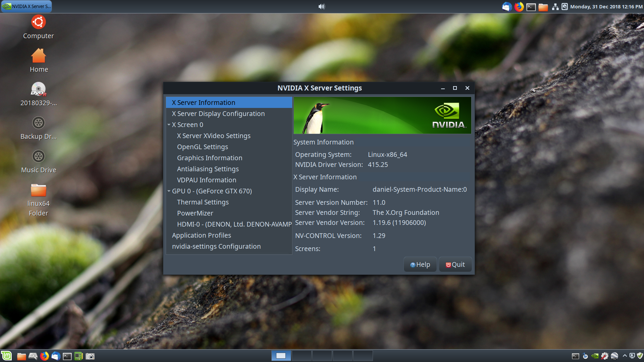Open the Computer desktop icon
Image resolution: width=644 pixels, height=362 pixels.
click(x=38, y=27)
